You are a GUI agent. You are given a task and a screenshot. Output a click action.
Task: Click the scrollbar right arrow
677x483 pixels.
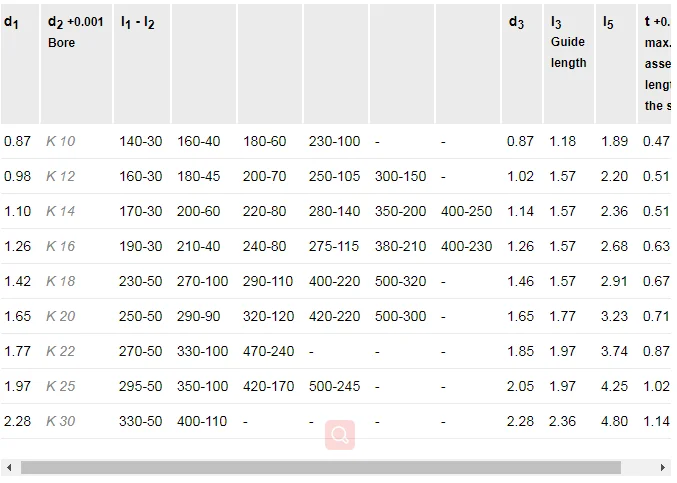pyautogui.click(x=663, y=467)
